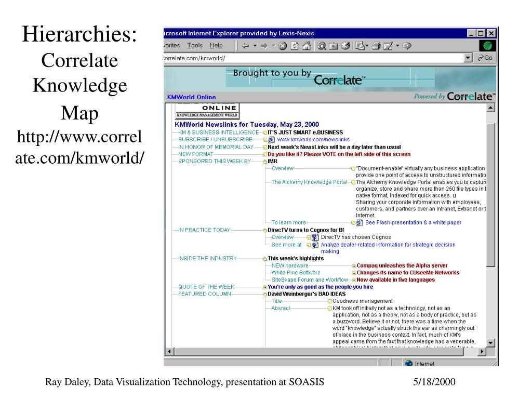Toggle node icon beside Do you like it? Please VOTE
Viewport: 532px width, 399px height.
coord(265,154)
